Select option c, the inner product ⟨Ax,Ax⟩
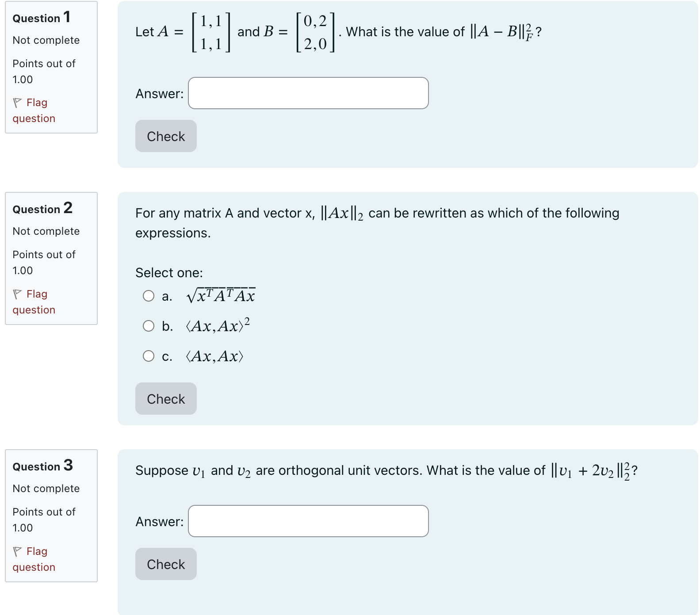 [149, 355]
